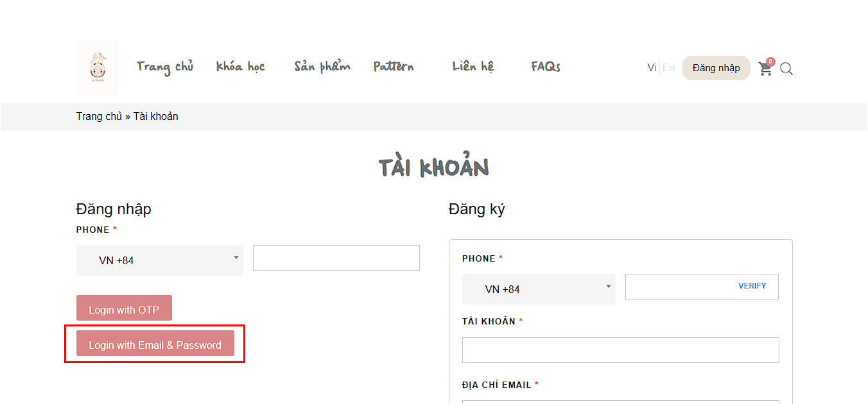Open the login country code dropdown
The height and width of the screenshot is (404, 868).
coord(159,260)
